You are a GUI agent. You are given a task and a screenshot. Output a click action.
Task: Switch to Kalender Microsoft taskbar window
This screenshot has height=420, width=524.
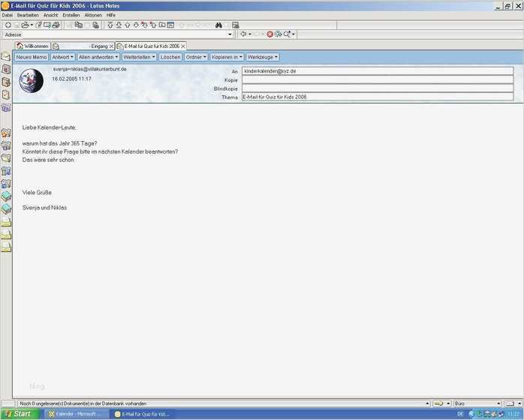77,414
